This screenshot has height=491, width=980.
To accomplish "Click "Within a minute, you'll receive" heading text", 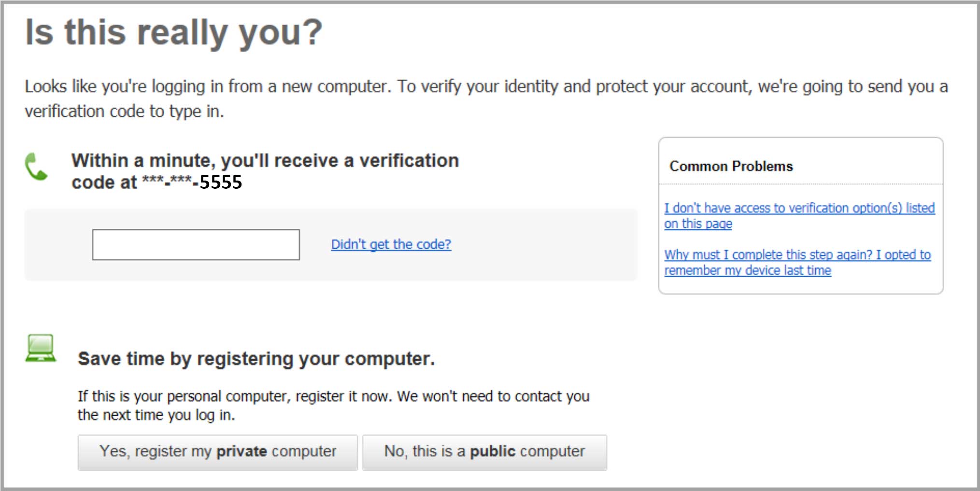I will click(x=265, y=161).
